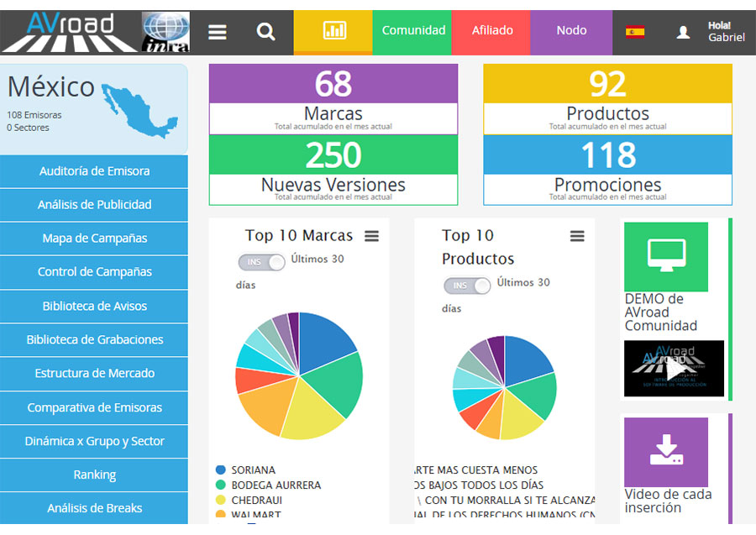The image size is (756, 535).
Task: Click 'Hola! Gabriel' user greeting
Action: coord(726,32)
